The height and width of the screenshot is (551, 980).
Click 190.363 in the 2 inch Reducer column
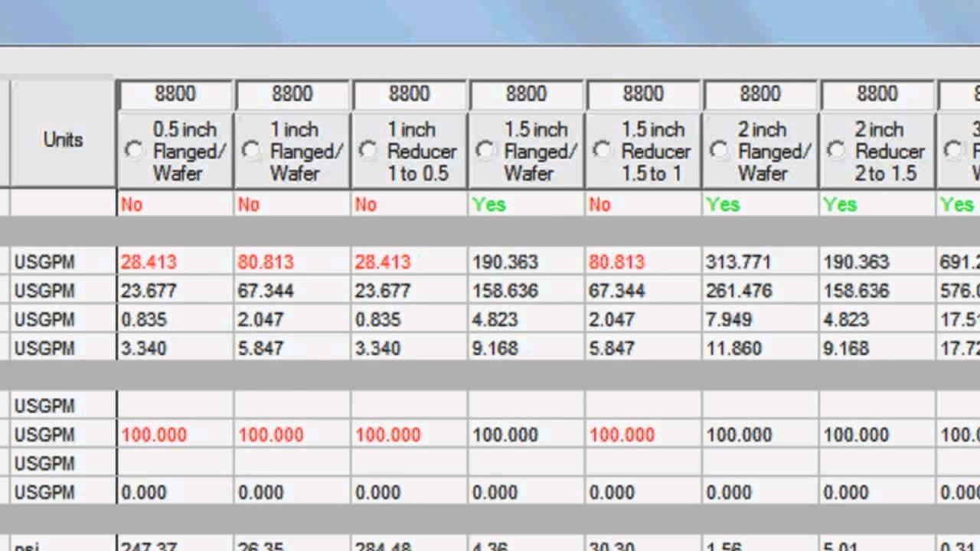pos(857,262)
